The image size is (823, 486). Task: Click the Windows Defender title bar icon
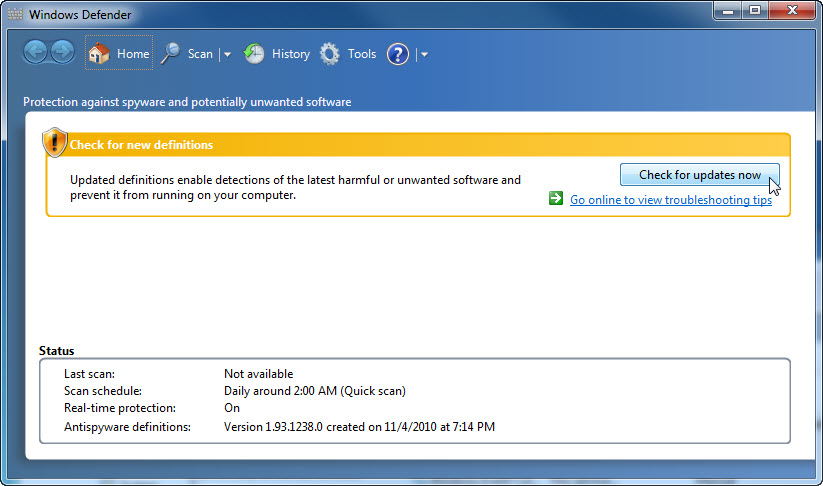tap(15, 14)
